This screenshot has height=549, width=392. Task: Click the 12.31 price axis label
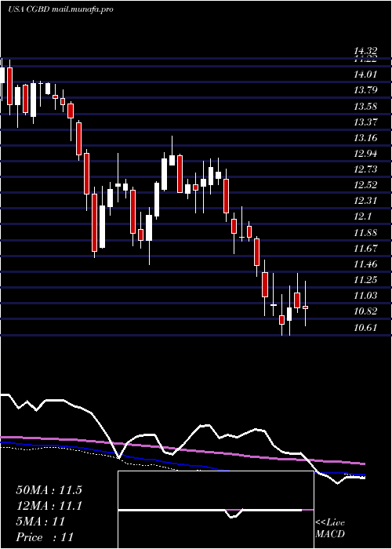point(366,201)
